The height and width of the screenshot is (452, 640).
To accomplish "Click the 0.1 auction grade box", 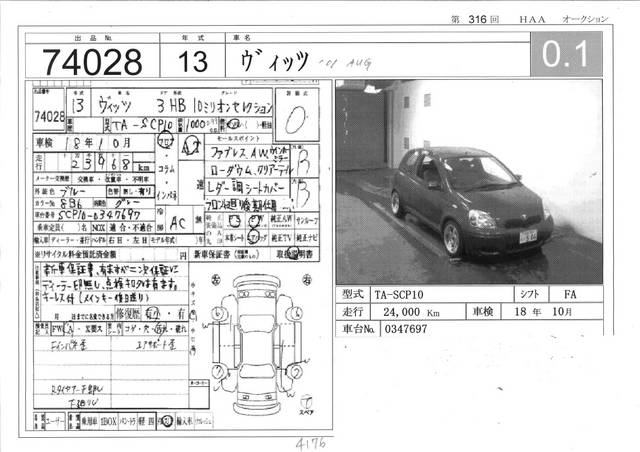I will (566, 54).
